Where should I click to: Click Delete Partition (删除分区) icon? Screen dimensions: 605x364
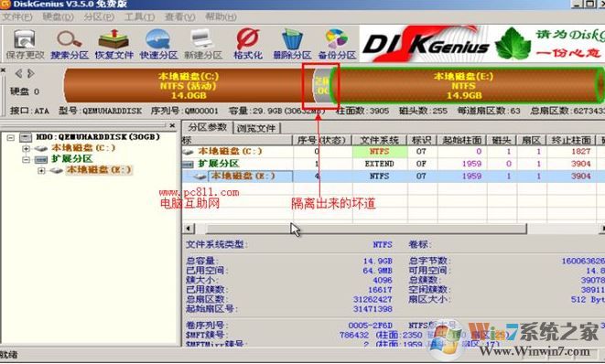(x=292, y=44)
